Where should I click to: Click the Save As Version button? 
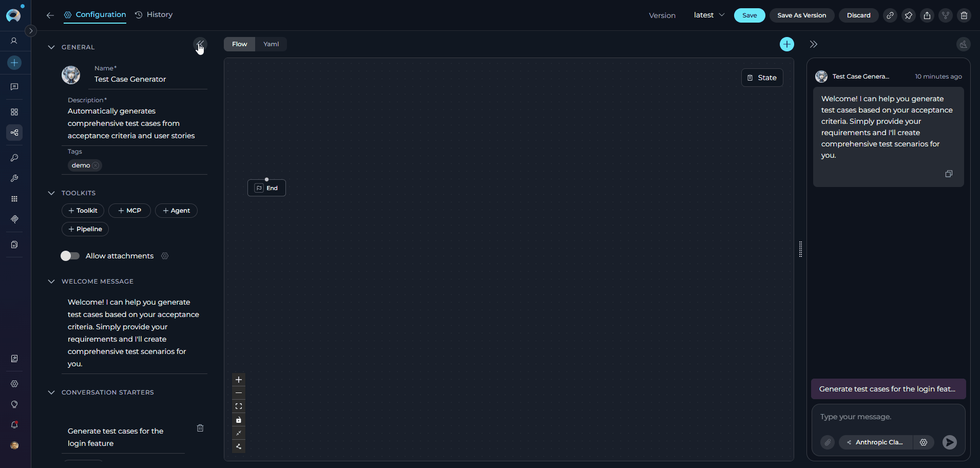pyautogui.click(x=801, y=15)
